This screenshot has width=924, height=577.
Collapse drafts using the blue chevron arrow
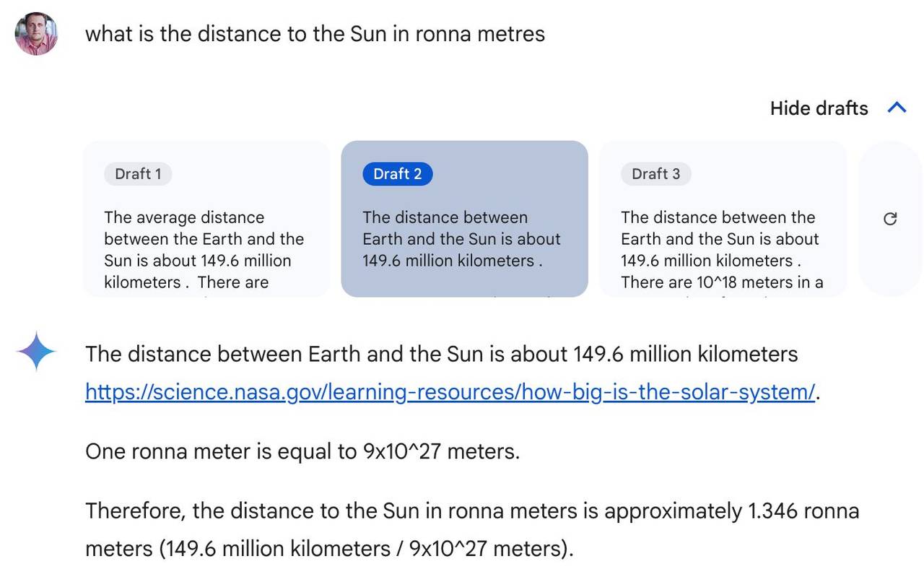(x=897, y=108)
